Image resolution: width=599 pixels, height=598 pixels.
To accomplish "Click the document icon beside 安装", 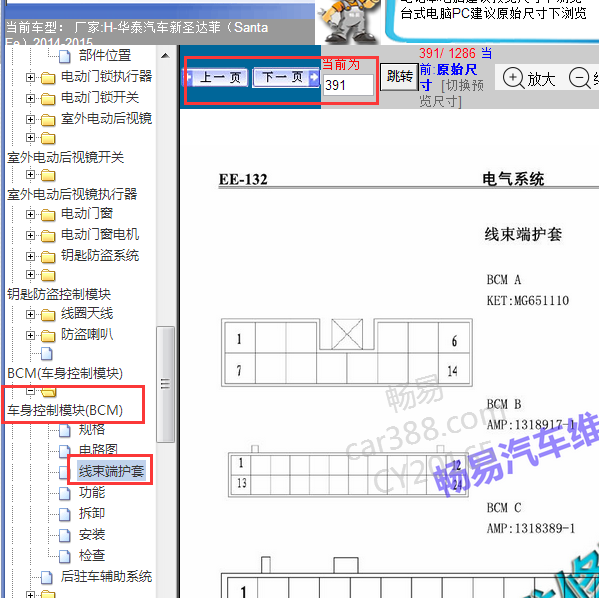I will point(65,535).
